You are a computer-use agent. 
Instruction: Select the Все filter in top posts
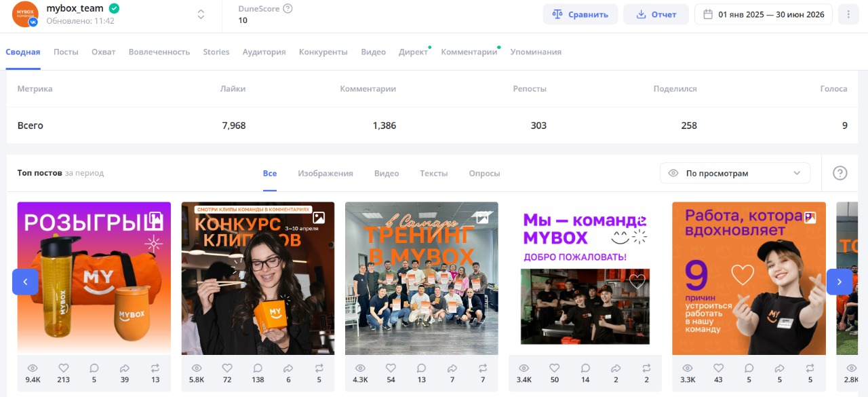coord(270,173)
